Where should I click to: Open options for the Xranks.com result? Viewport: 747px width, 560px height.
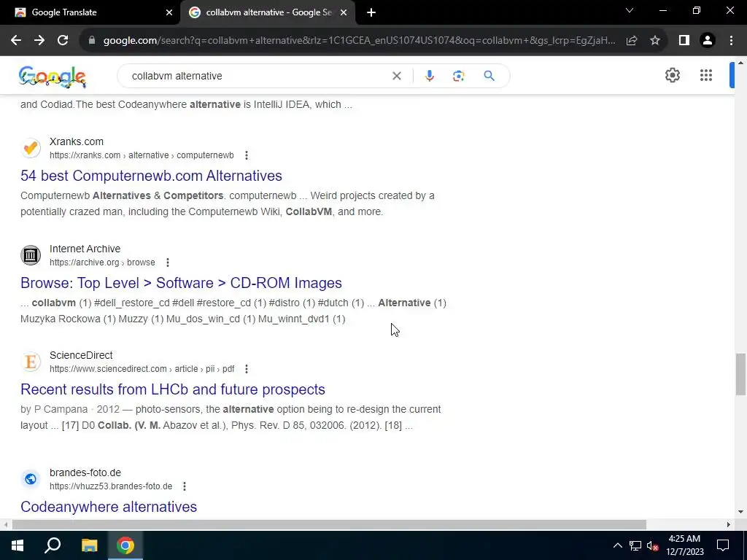(247, 155)
